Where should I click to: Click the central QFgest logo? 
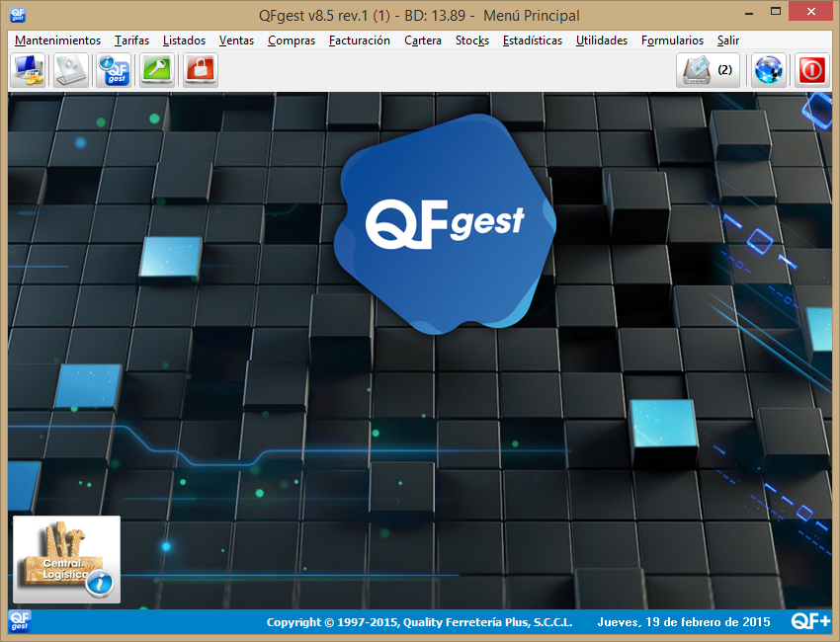point(445,223)
